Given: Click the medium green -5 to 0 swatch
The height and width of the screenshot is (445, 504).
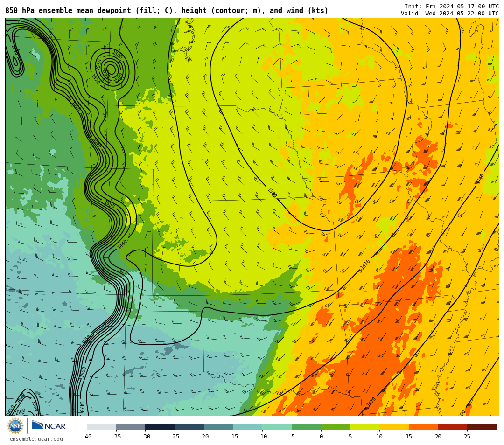Looking at the screenshot, I should (306, 427).
